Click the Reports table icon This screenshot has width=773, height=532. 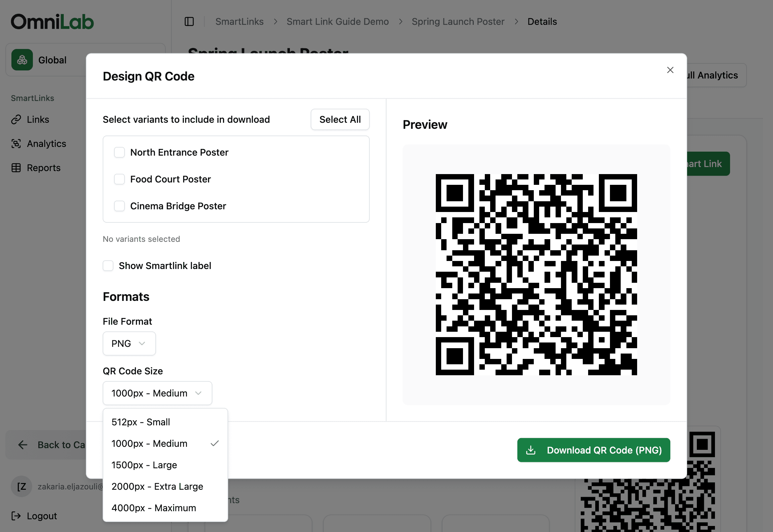point(16,168)
